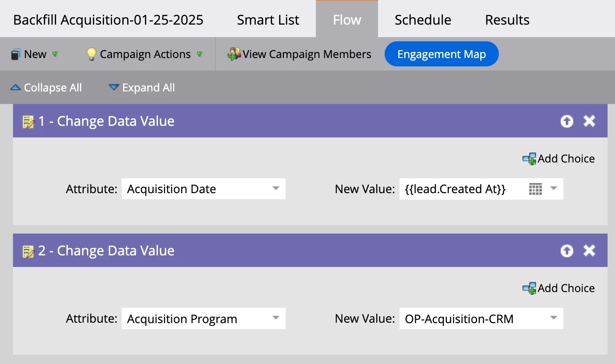The image size is (615, 364).
Task: Open OP-Acquisition-CRM New Value dropdown
Action: click(553, 318)
